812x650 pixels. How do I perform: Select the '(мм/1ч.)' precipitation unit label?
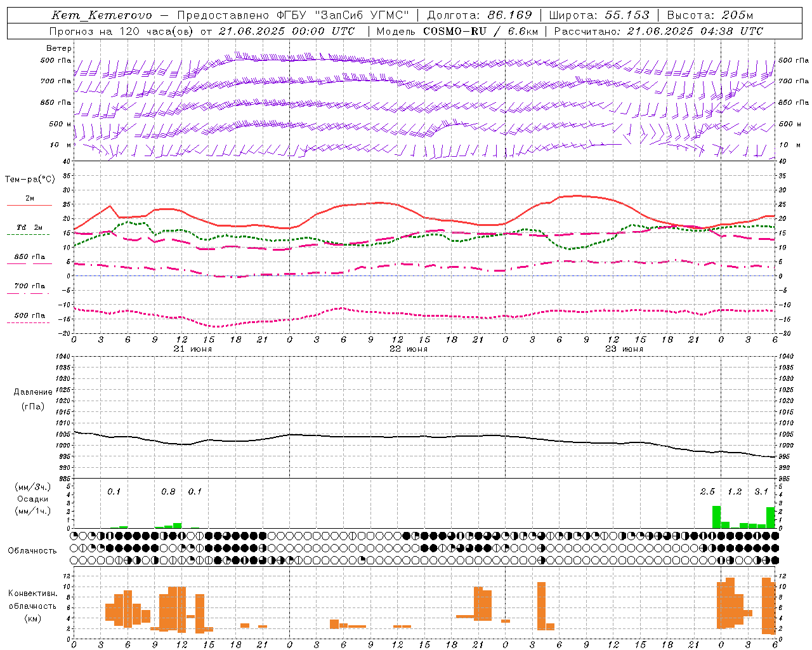(x=33, y=511)
